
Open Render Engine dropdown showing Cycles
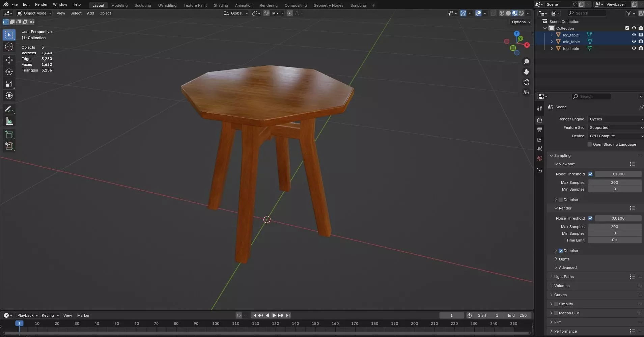coord(616,119)
